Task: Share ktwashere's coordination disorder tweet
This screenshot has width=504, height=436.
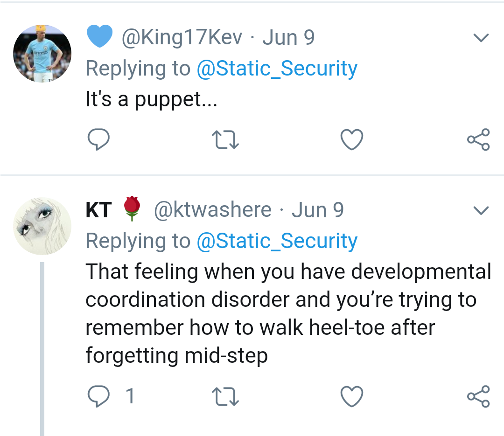Action: [x=478, y=397]
